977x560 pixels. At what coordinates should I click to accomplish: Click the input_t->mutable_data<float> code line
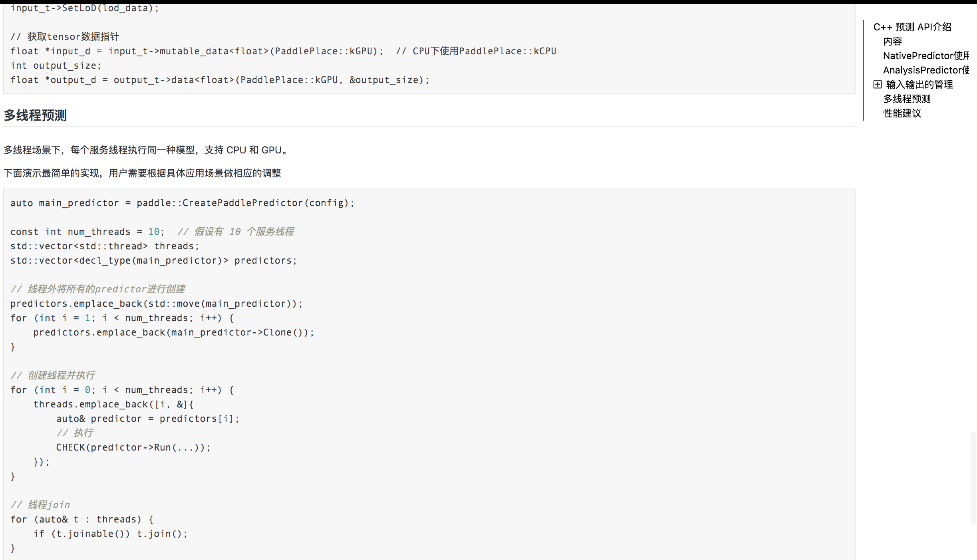coord(197,51)
